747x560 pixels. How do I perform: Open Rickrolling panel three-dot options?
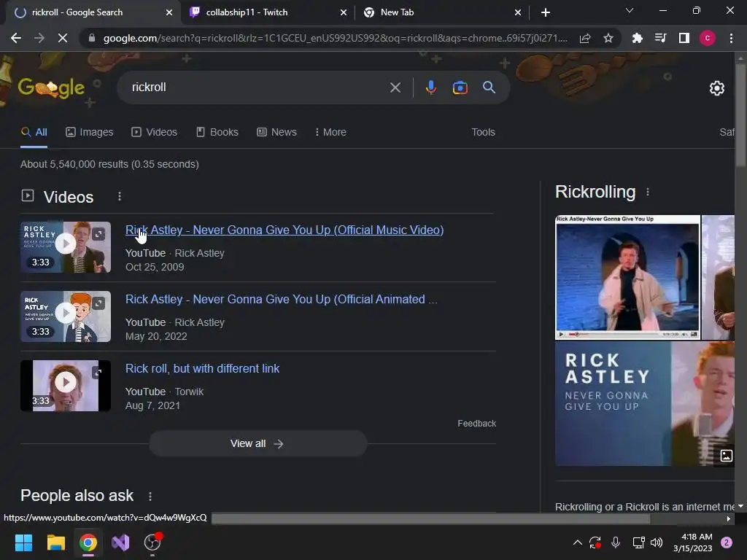[648, 192]
